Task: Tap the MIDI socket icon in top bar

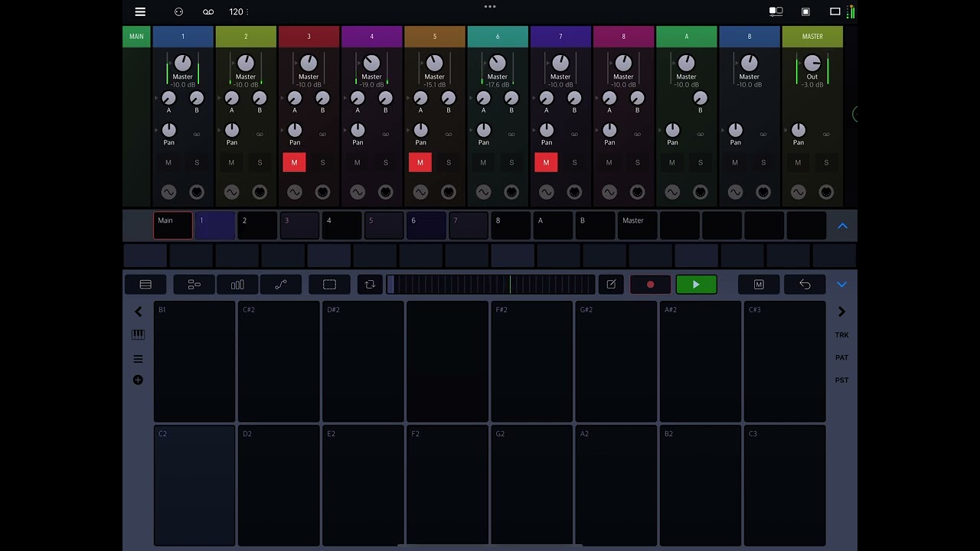Action: coord(178,11)
